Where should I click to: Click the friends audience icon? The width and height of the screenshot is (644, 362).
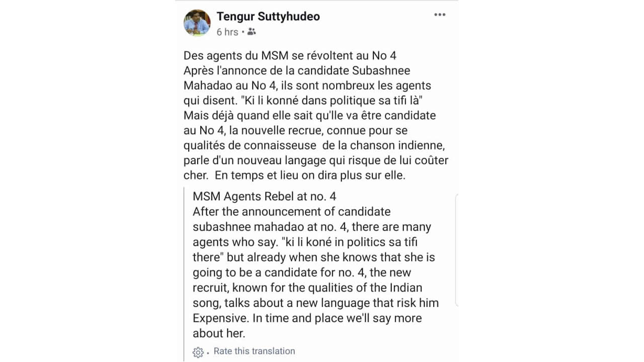coord(252,32)
